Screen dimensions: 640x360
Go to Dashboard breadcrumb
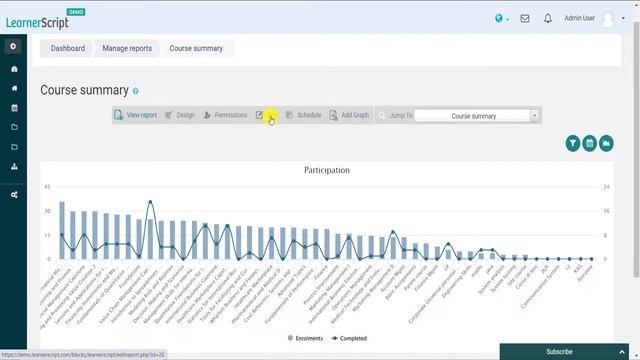(x=68, y=48)
